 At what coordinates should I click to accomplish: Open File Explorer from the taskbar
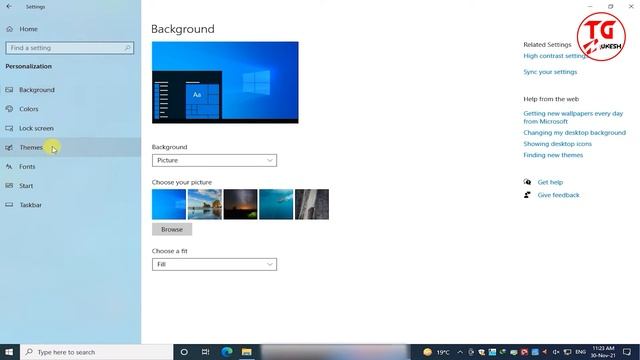[x=247, y=352]
